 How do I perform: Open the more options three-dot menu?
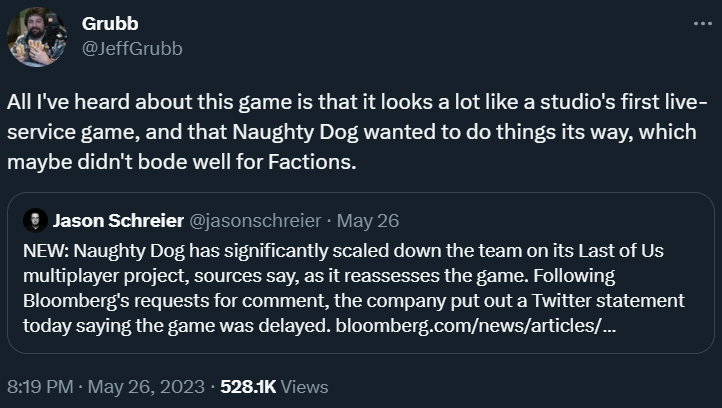[699, 23]
